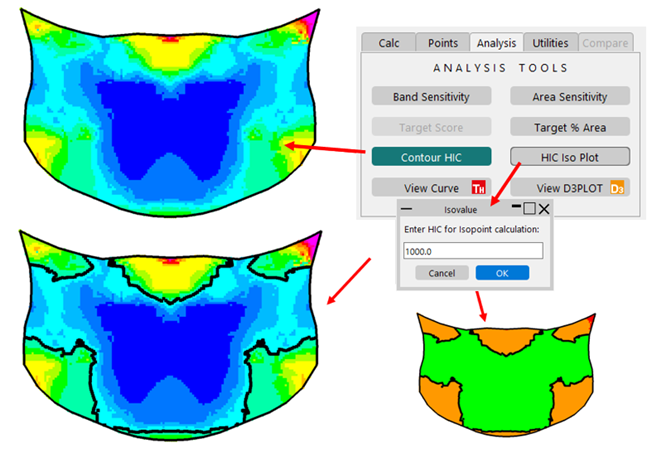Toggle the Contour HIC button
652x462 pixels.
[x=431, y=157]
